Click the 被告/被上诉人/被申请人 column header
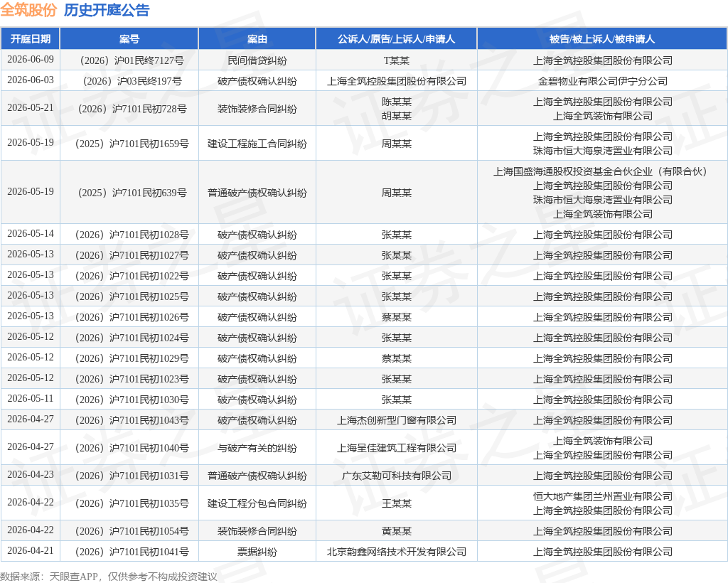This screenshot has width=728, height=583. [602, 39]
